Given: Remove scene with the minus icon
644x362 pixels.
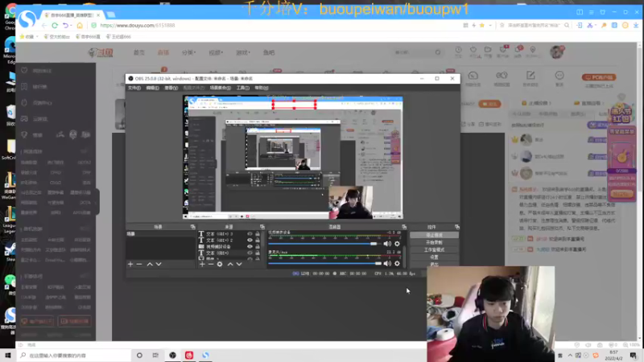Looking at the screenshot, I should tap(139, 265).
